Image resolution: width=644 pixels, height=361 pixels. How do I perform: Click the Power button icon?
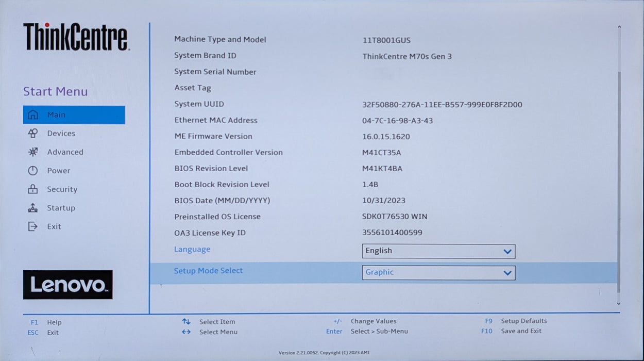[x=33, y=170]
